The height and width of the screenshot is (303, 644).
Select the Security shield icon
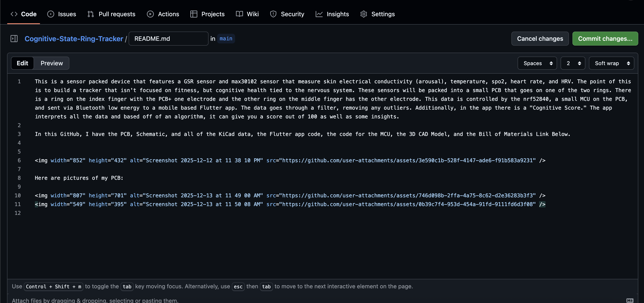tap(273, 14)
